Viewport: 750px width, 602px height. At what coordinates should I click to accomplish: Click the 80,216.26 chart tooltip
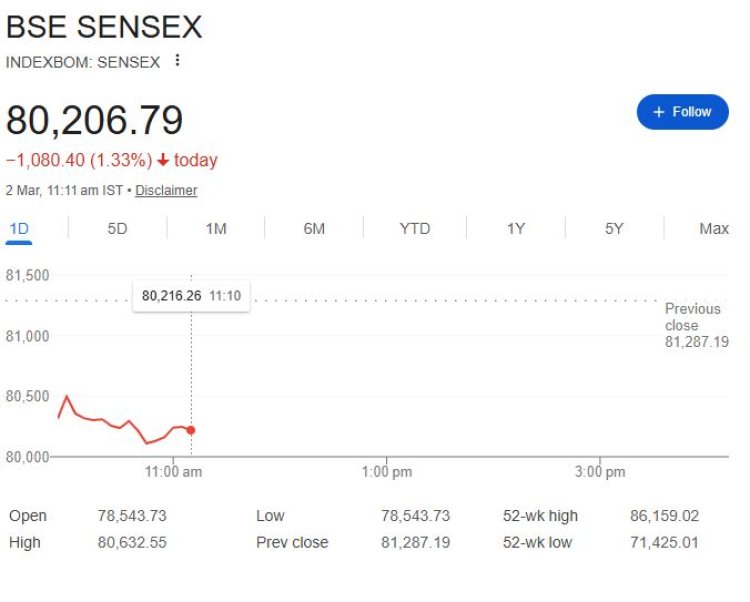191,295
